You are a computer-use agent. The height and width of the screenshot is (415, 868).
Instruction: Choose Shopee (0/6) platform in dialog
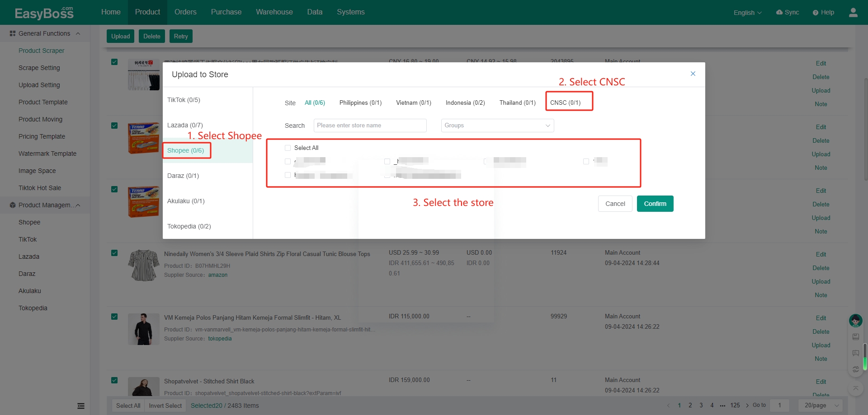point(208,150)
